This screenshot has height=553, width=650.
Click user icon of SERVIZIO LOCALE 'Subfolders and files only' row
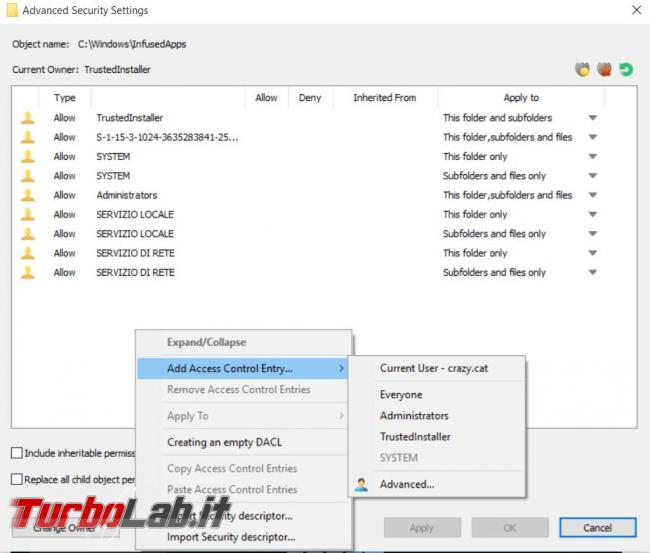point(28,234)
